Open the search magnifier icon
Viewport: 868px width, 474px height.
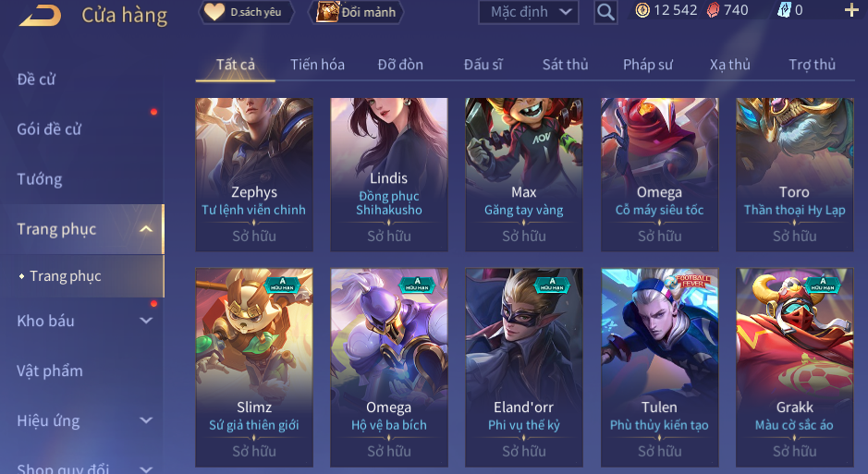605,12
